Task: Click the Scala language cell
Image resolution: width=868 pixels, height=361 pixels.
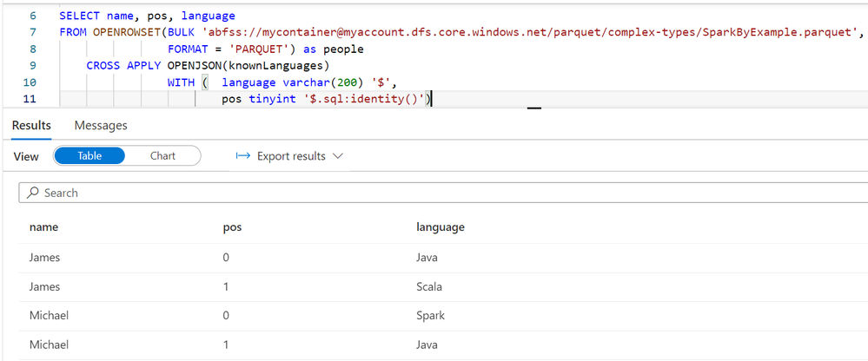Action: click(x=429, y=287)
